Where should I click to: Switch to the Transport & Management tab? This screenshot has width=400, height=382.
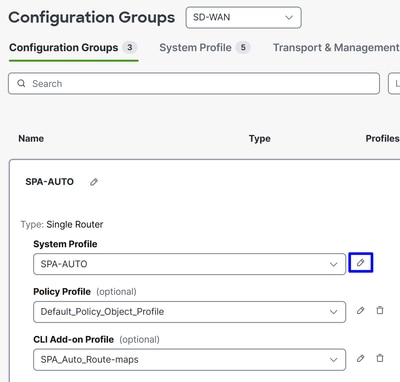pyautogui.click(x=336, y=48)
